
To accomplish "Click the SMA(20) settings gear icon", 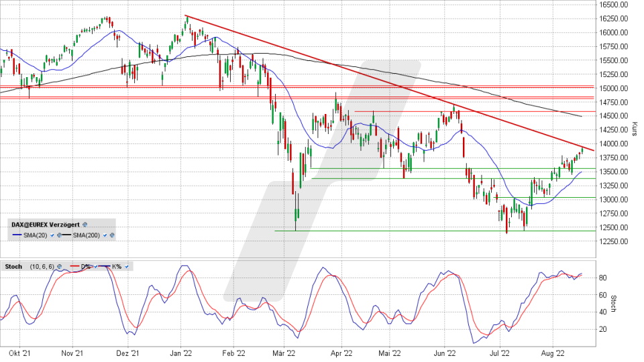I will (59, 235).
